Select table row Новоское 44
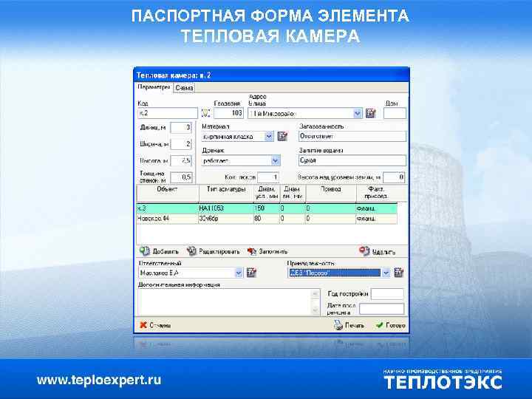This screenshot has width=532, height=399. tap(267, 219)
